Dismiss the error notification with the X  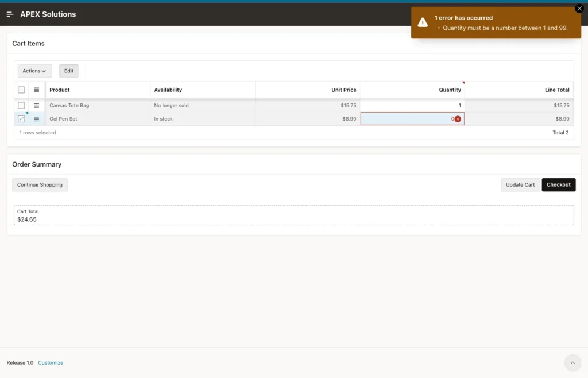[x=579, y=9]
